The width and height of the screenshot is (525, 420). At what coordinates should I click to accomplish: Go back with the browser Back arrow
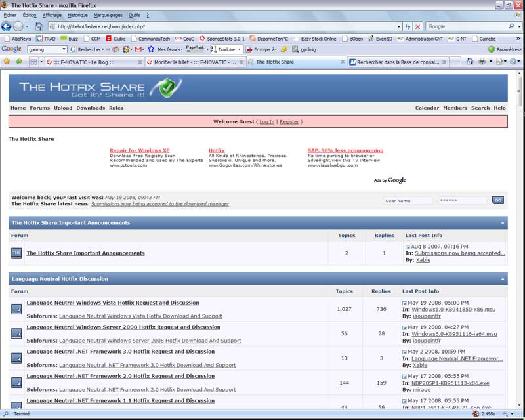[6, 26]
